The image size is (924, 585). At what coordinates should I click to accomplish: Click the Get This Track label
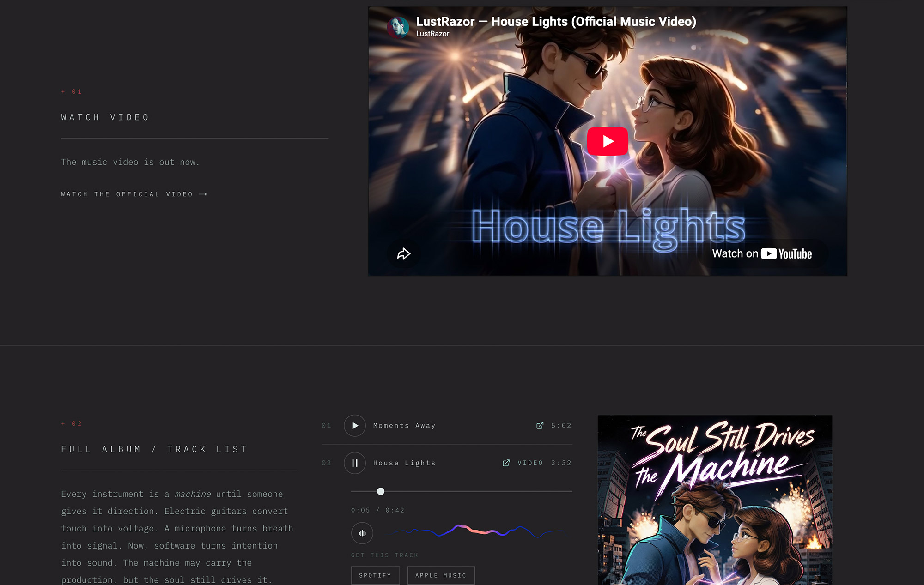click(x=384, y=555)
